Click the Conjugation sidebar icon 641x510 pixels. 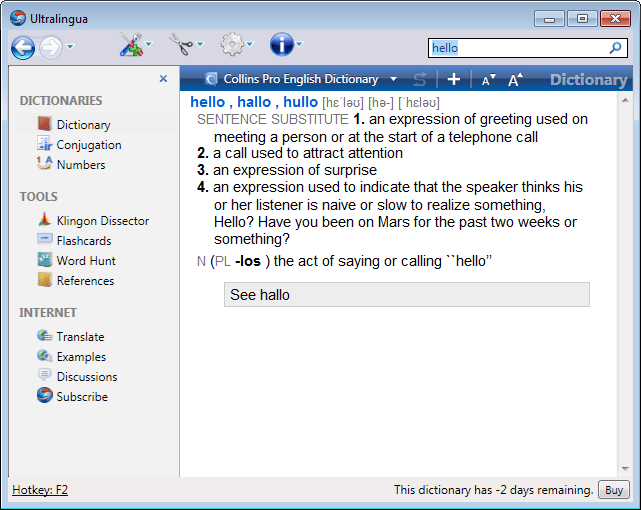tap(45, 143)
